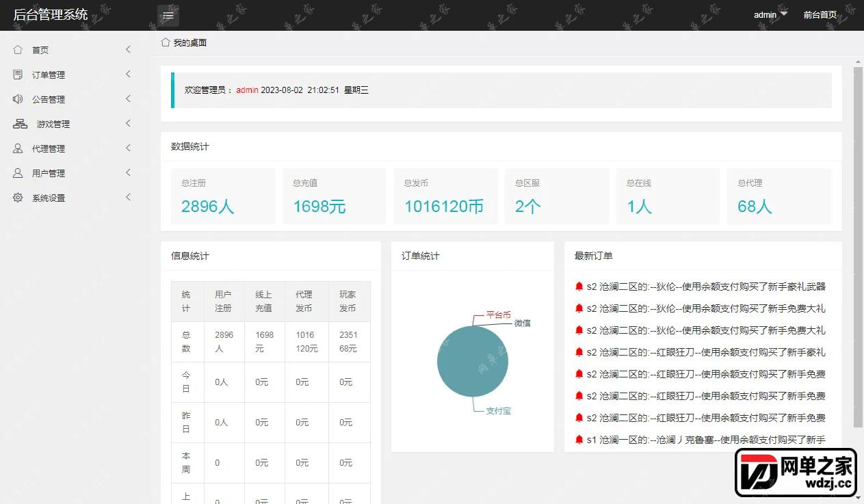Click the home icon beside 首页
This screenshot has width=864, height=504.
(x=18, y=50)
